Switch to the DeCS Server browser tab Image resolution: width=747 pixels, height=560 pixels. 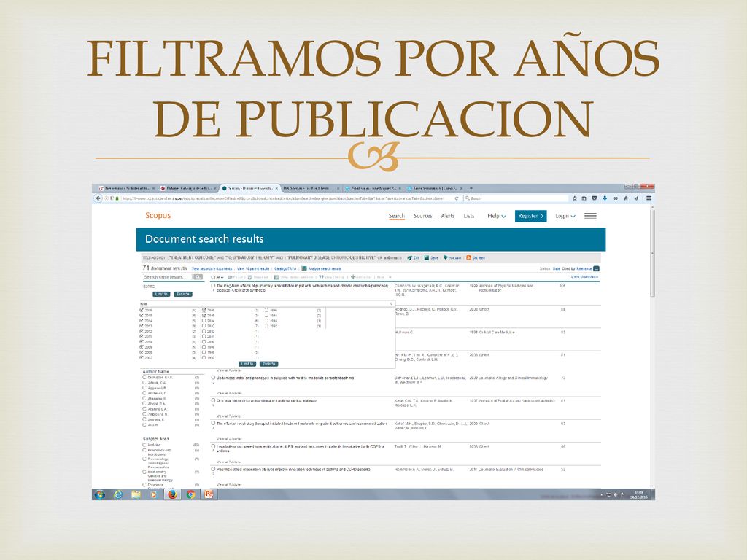click(x=311, y=188)
